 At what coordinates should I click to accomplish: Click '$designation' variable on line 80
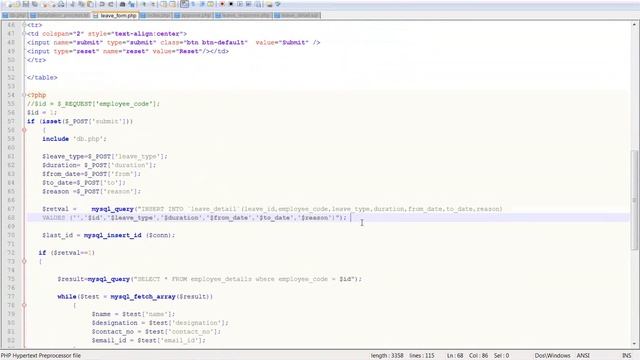[x=114, y=323]
